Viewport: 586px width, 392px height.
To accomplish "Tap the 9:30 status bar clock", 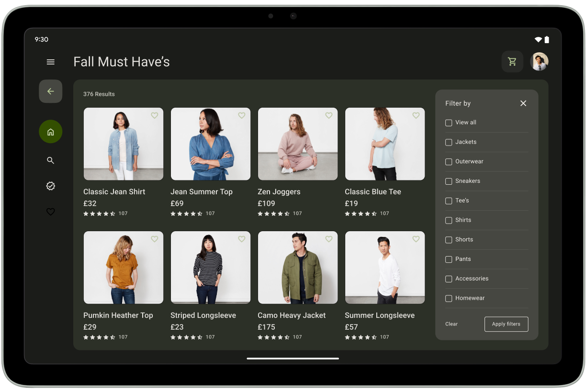I will pos(42,39).
